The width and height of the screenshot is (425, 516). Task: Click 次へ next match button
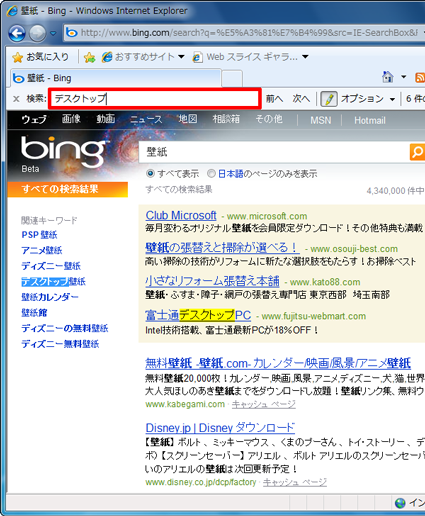(x=301, y=99)
